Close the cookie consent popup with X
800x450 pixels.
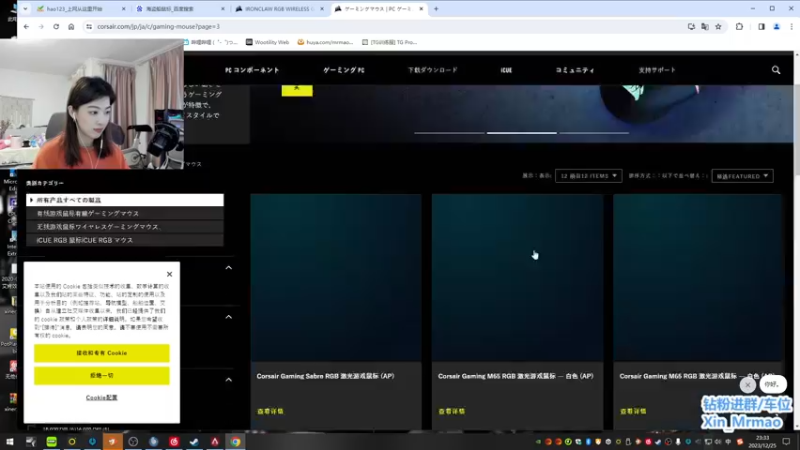(x=169, y=274)
